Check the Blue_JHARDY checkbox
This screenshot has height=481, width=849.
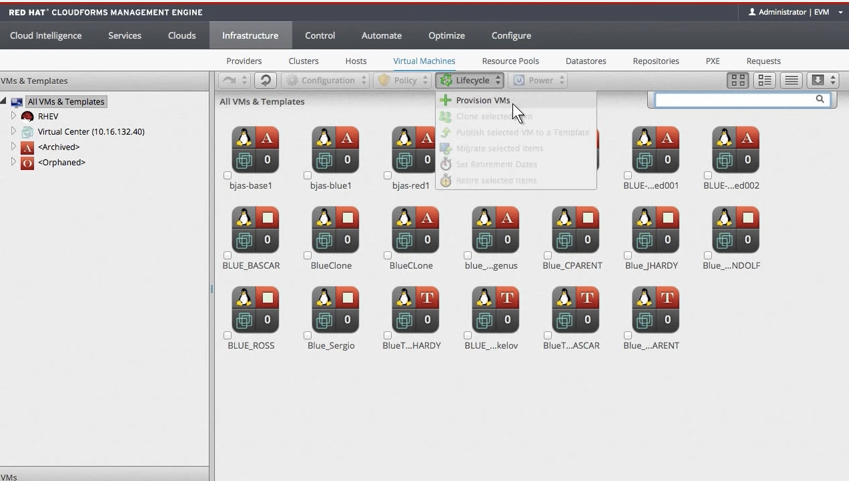(628, 255)
